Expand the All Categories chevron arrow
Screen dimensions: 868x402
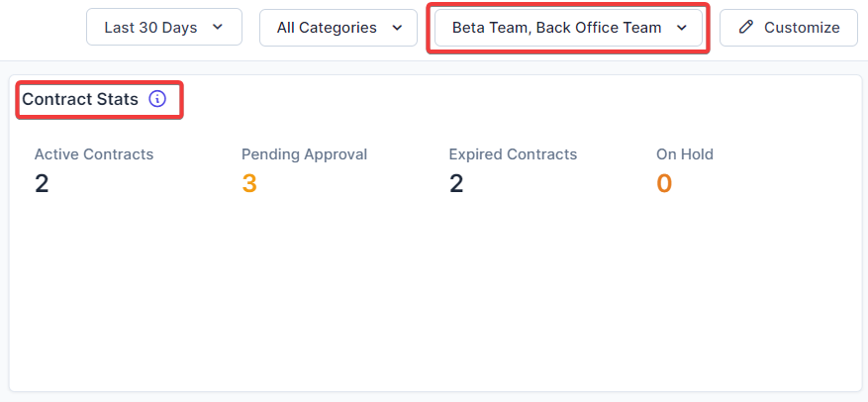pyautogui.click(x=397, y=28)
